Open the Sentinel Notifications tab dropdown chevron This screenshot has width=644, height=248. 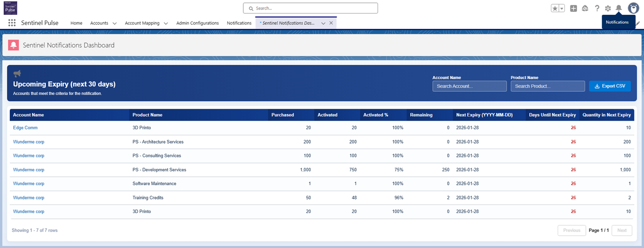pyautogui.click(x=323, y=24)
